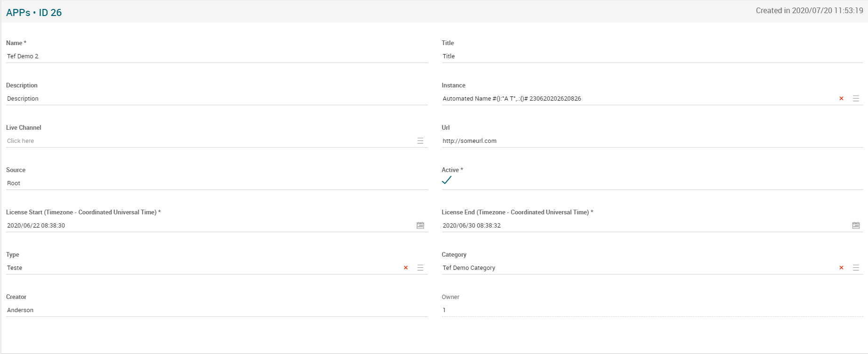Screen dimensions: 868x354
Task: Open the License End calendar picker
Action: pyautogui.click(x=856, y=226)
